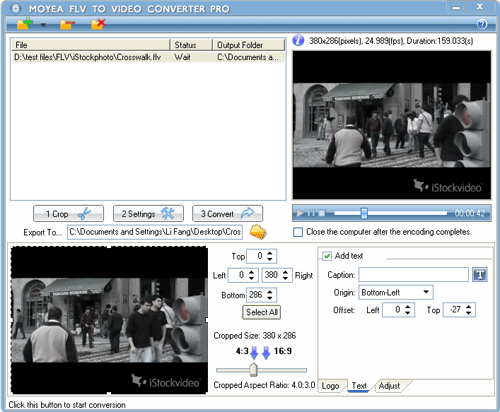This screenshot has width=500, height=412.
Task: Click the Output Folder column header
Action: click(249, 45)
